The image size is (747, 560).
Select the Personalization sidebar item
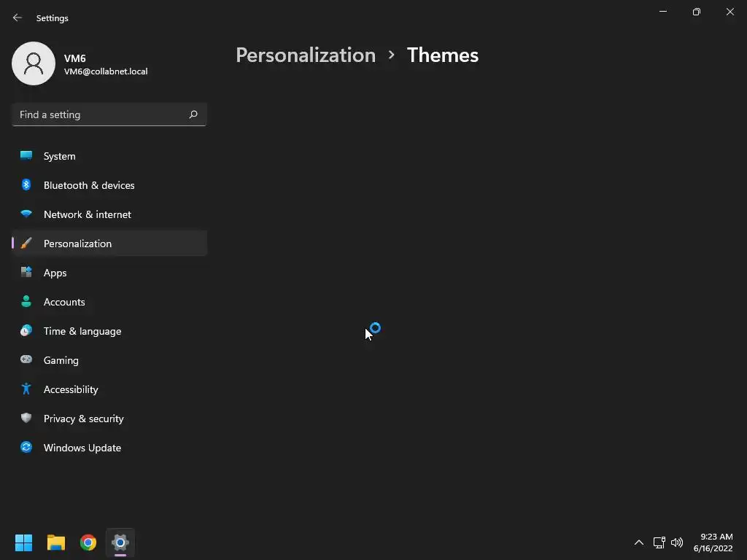tap(78, 244)
